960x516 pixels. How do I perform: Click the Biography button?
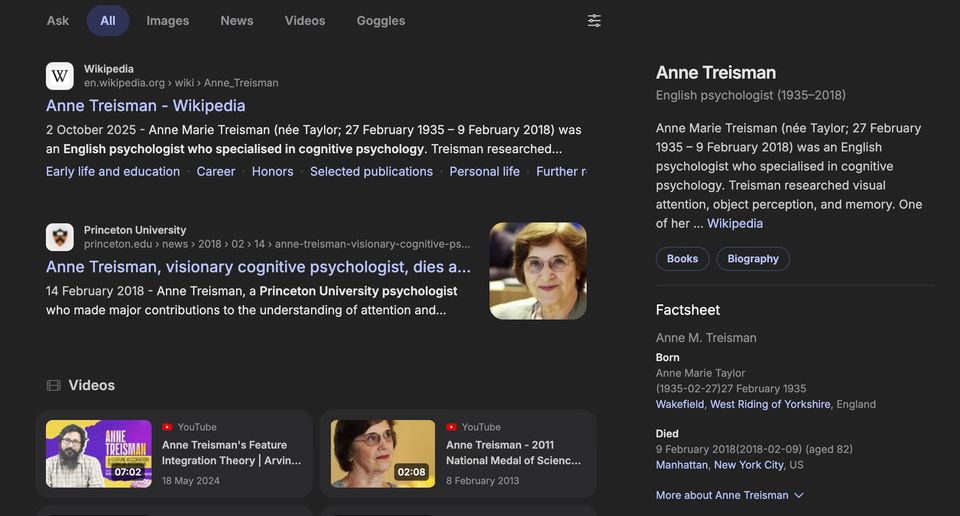coord(753,258)
